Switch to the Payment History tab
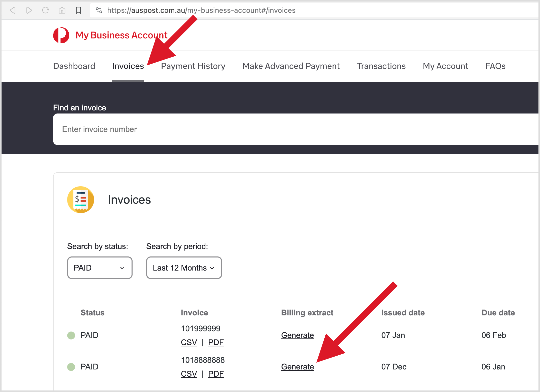 point(193,66)
